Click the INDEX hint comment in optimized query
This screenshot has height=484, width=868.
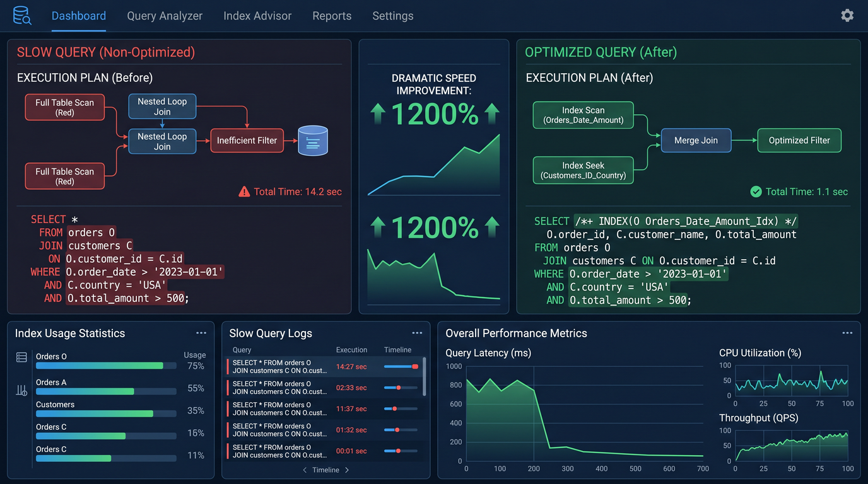point(687,221)
